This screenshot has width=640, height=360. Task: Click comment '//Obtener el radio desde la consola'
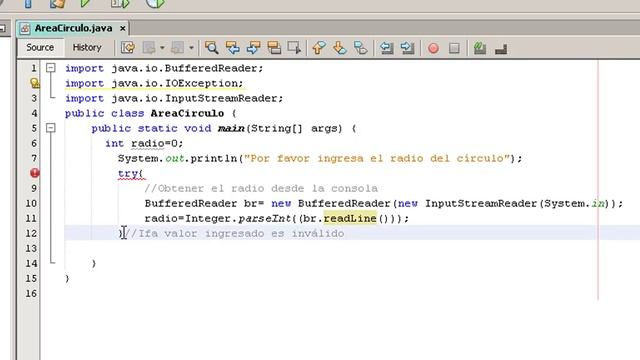pos(261,189)
